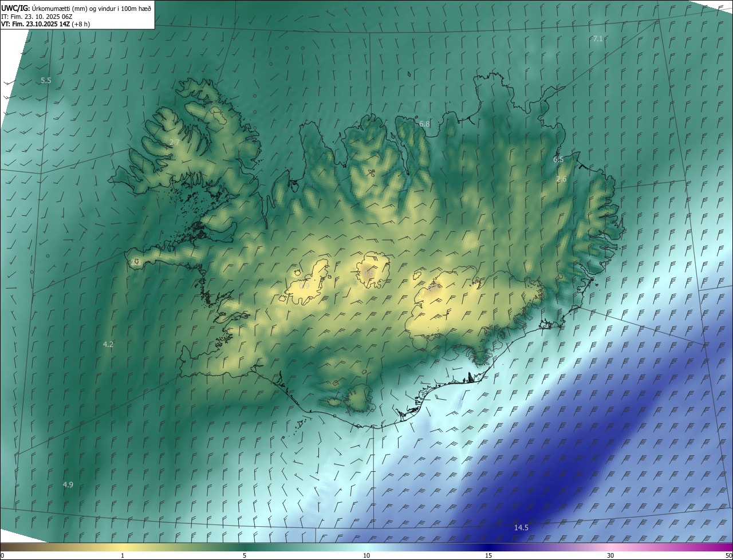
Task: Click the pink colorbar section above the 30 tick
Action: [610, 547]
